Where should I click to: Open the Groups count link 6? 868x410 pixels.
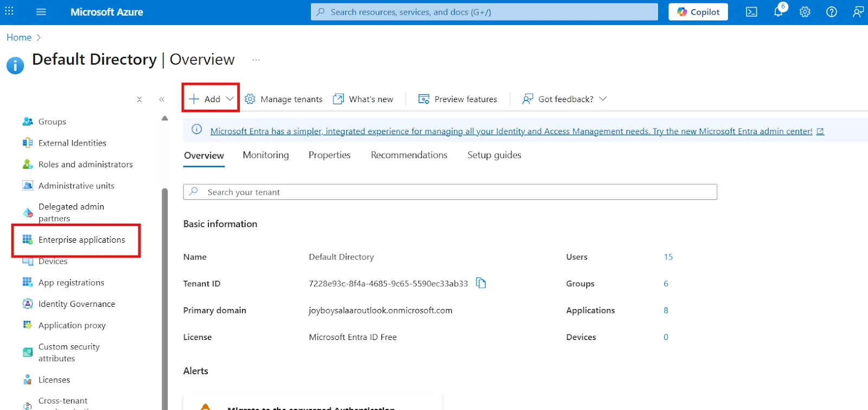click(x=666, y=283)
